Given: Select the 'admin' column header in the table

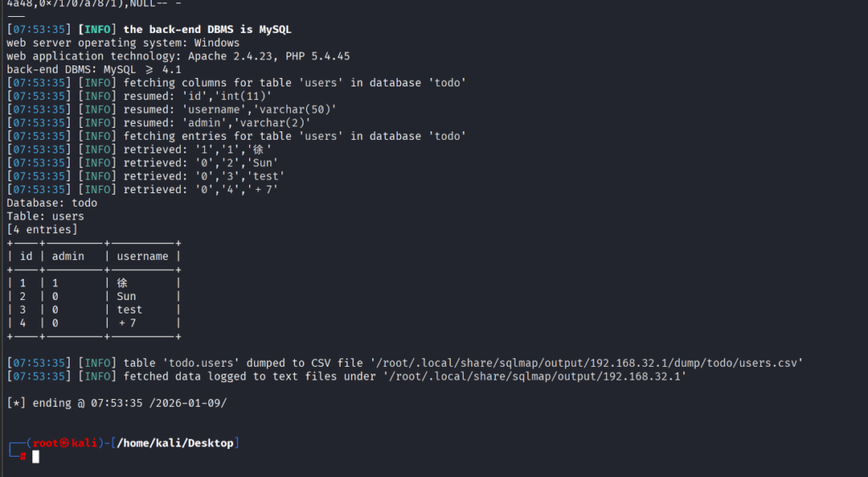Looking at the screenshot, I should coord(68,256).
